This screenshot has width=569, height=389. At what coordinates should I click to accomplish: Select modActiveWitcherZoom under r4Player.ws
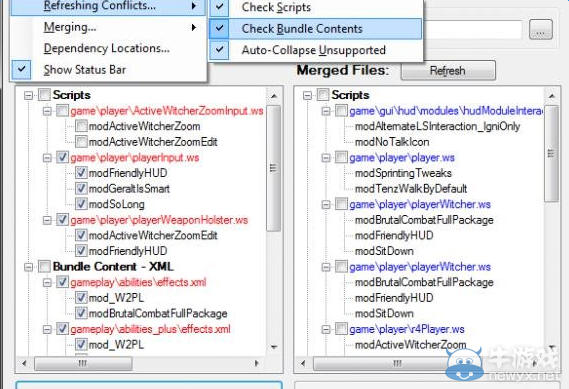click(410, 345)
